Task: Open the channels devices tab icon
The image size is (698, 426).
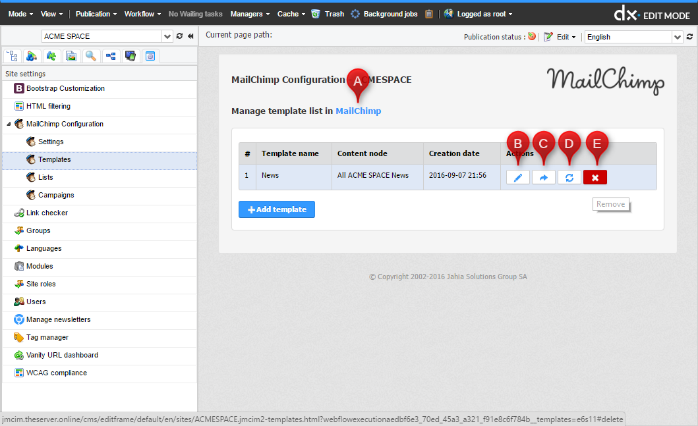Action: click(x=130, y=56)
